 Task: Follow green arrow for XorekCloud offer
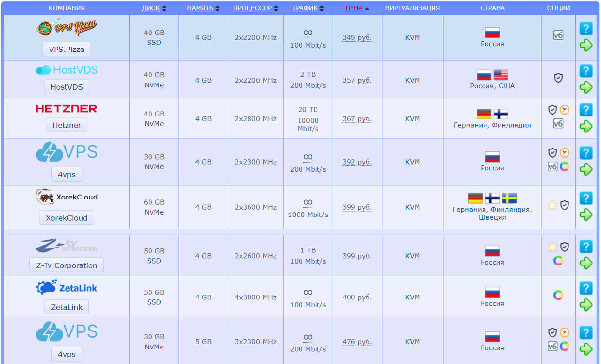(586, 215)
